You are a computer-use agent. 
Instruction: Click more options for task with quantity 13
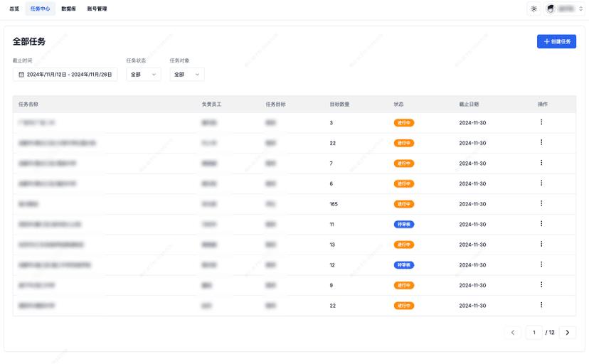541,244
